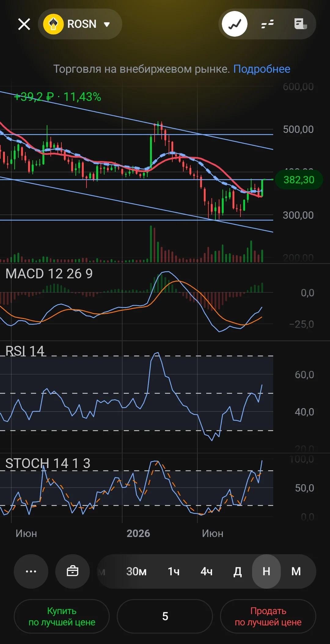Viewport: 330px width, 644px height.
Task: Switch to the order book view icon
Action: click(267, 24)
